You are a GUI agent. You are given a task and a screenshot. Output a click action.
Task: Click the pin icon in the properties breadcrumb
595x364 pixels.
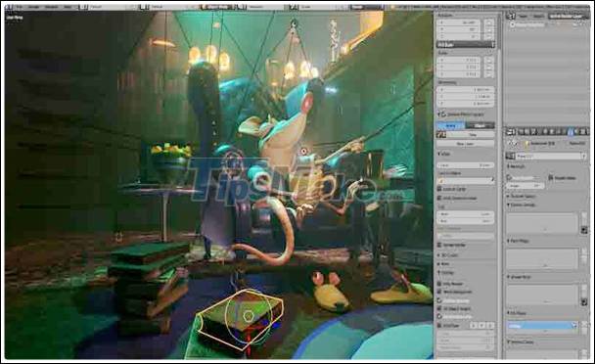pos(512,143)
